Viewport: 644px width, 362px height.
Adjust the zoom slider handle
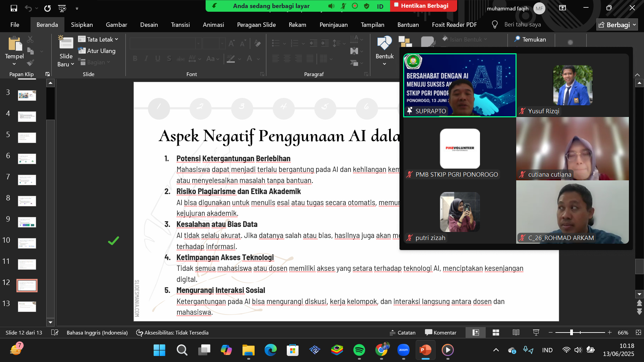(x=571, y=333)
